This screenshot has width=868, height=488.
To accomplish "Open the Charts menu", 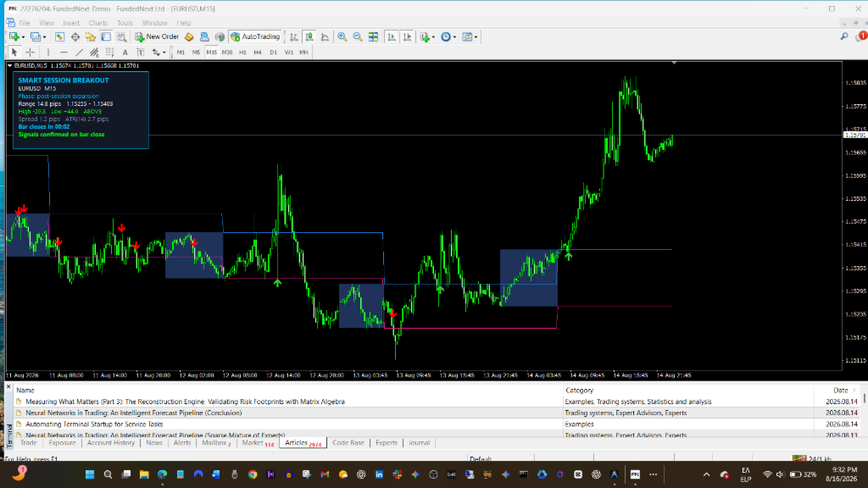I will point(98,23).
